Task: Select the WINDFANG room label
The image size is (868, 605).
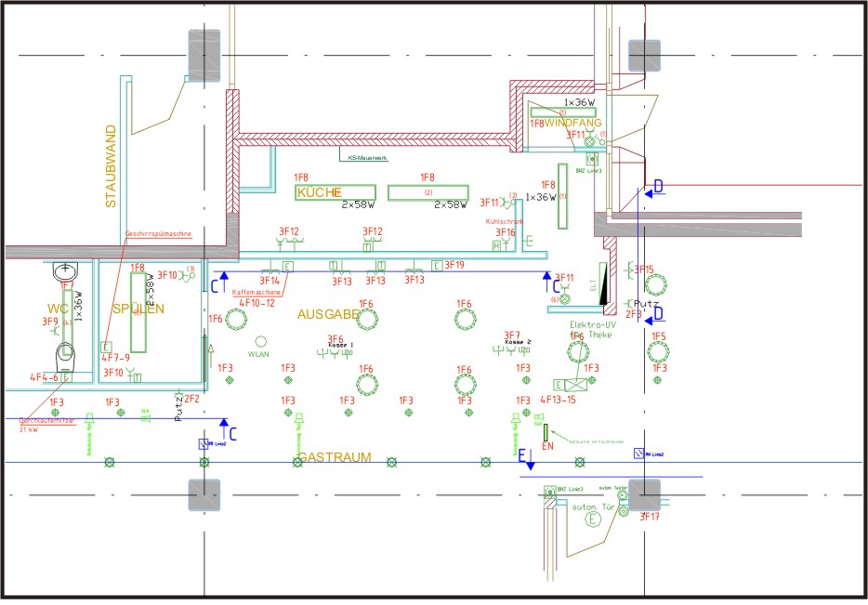Action: 572,123
